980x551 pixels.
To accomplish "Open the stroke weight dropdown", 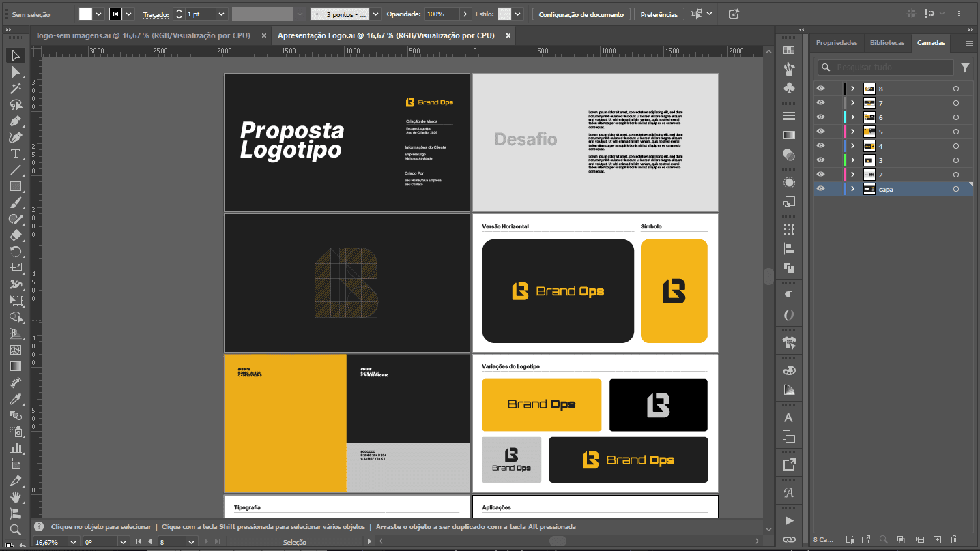I will click(x=220, y=13).
